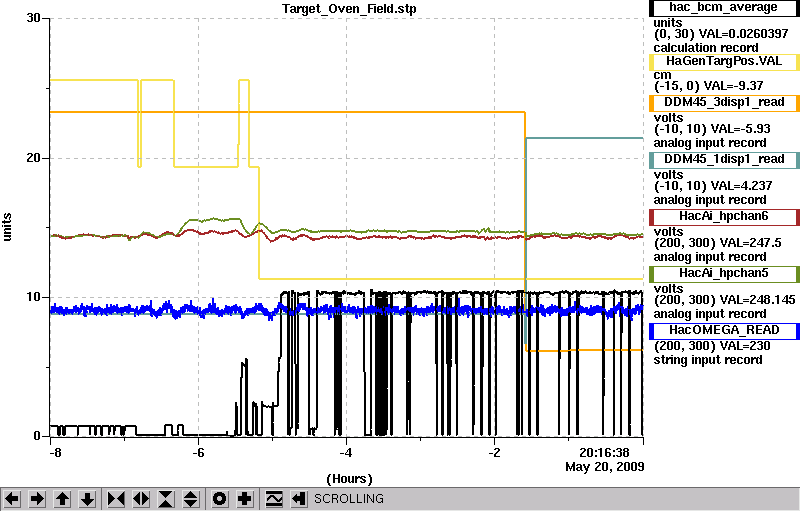Select the HacAi_hpchan6 legend entry
800x511 pixels.
tap(723, 217)
